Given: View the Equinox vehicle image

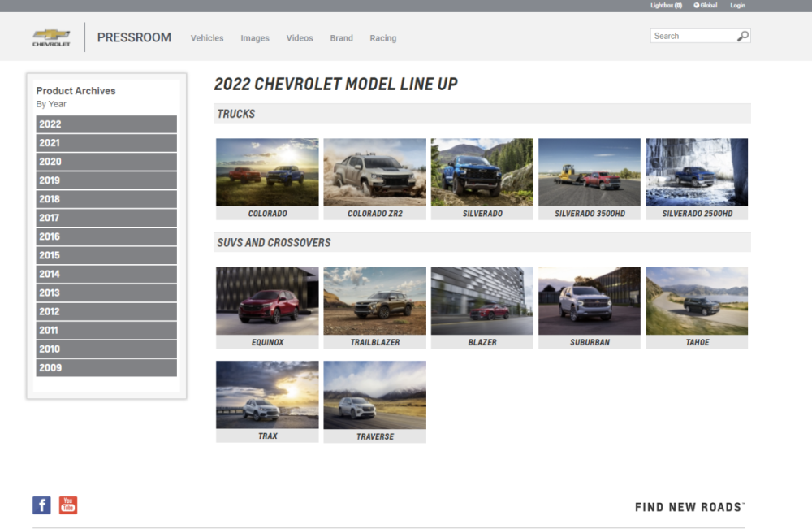Looking at the screenshot, I should (267, 301).
